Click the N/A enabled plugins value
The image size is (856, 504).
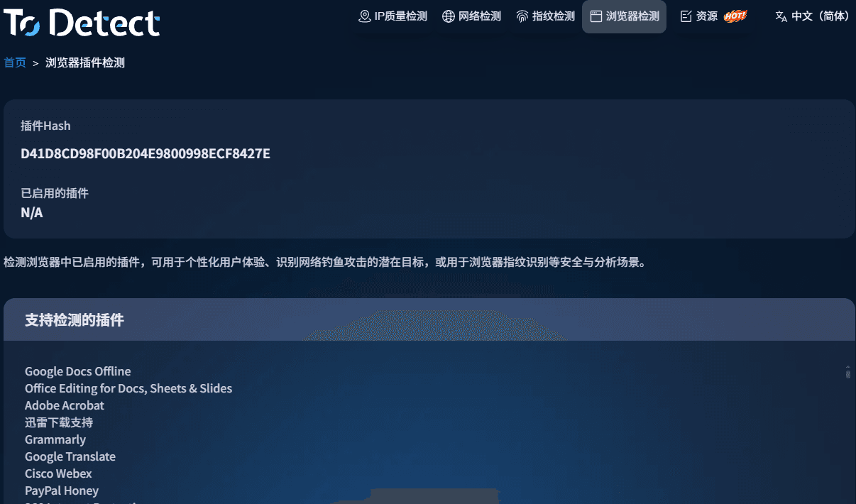(x=32, y=212)
